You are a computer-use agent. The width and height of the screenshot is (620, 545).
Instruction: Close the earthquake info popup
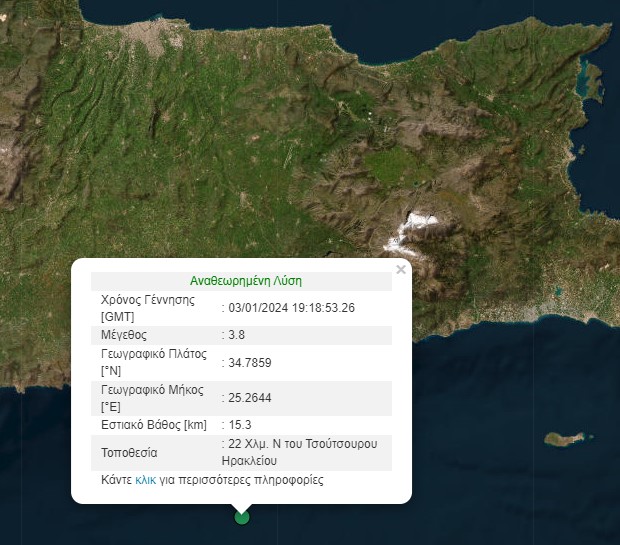pyautogui.click(x=401, y=269)
